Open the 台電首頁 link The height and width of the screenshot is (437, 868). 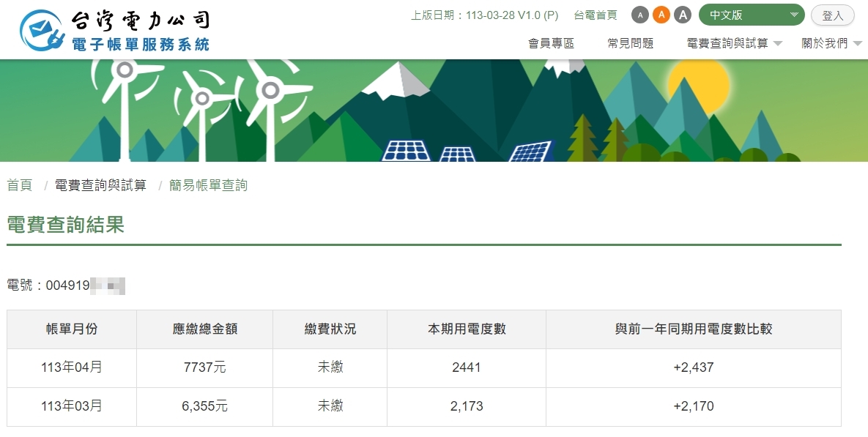[595, 15]
